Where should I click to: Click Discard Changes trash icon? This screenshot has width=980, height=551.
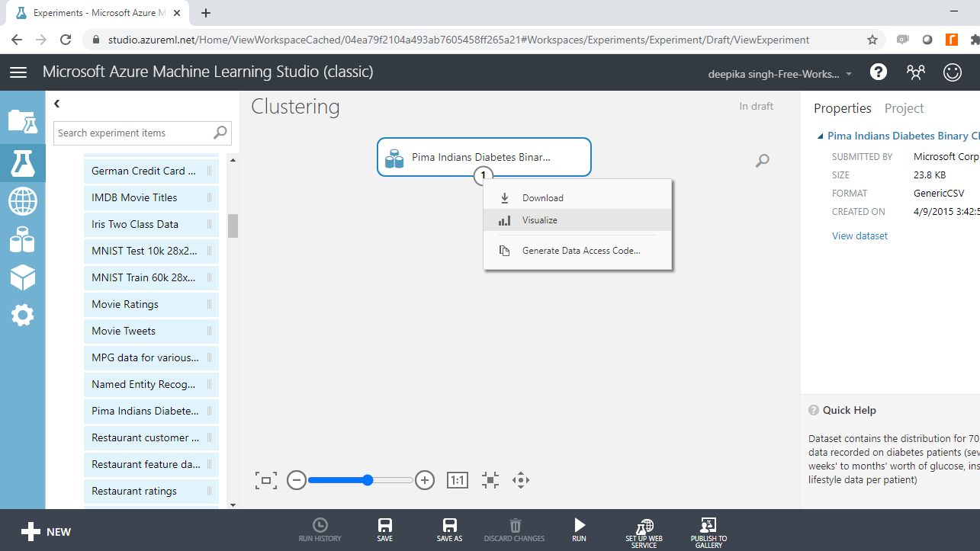(515, 530)
